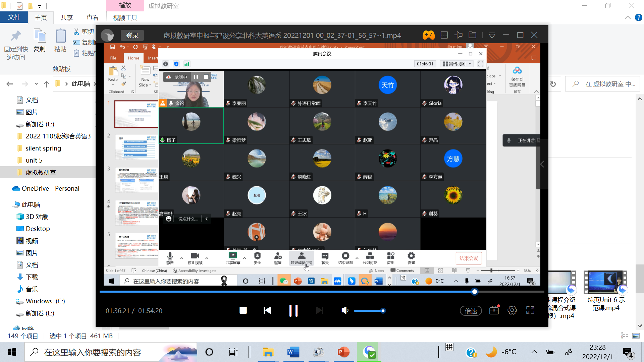Toggle player fullscreen mode
This screenshot has height=362, width=644.
tap(530, 310)
